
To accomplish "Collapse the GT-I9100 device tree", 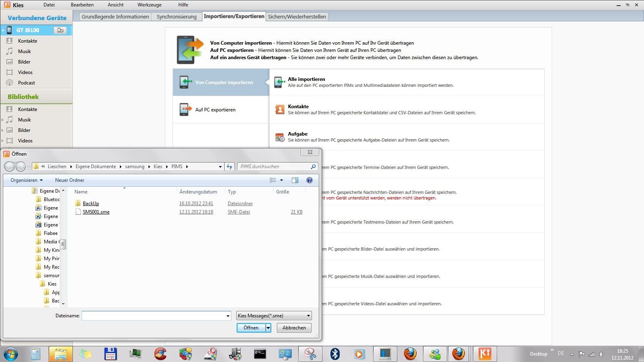I will (3, 30).
